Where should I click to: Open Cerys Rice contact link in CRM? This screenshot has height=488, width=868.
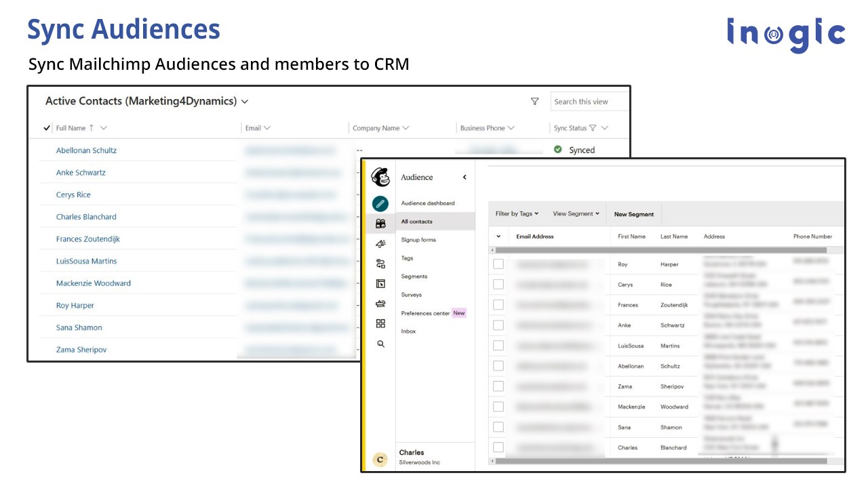click(73, 195)
